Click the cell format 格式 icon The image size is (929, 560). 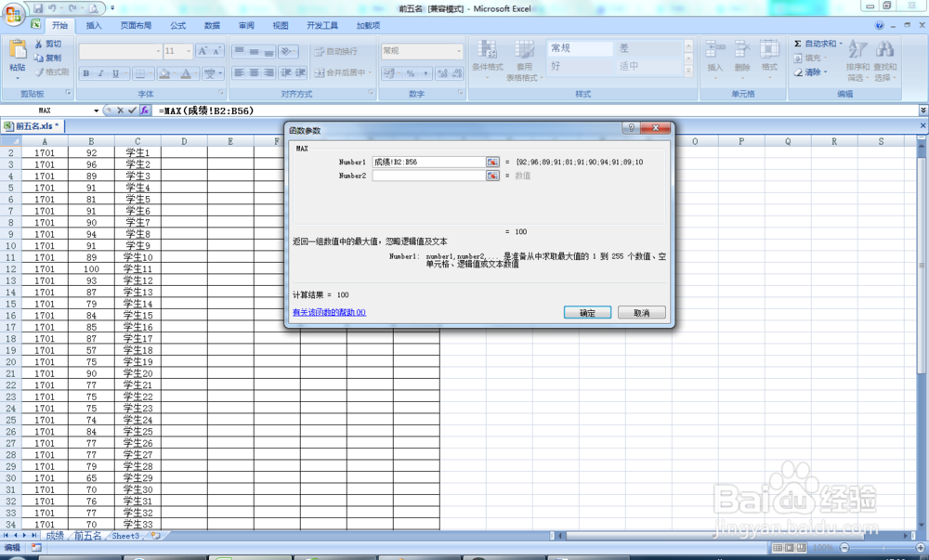pyautogui.click(x=769, y=50)
